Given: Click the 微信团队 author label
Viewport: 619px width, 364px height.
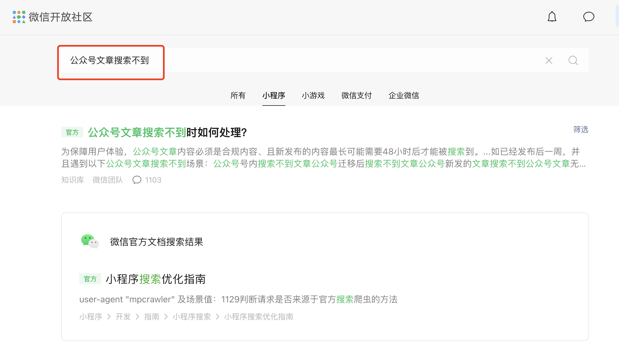Looking at the screenshot, I should tap(108, 180).
